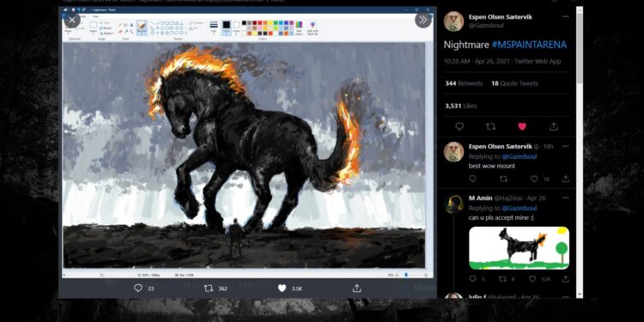Viewport: 644px width, 322px height.
Task: Share the image from the bottom bar
Action: (357, 289)
